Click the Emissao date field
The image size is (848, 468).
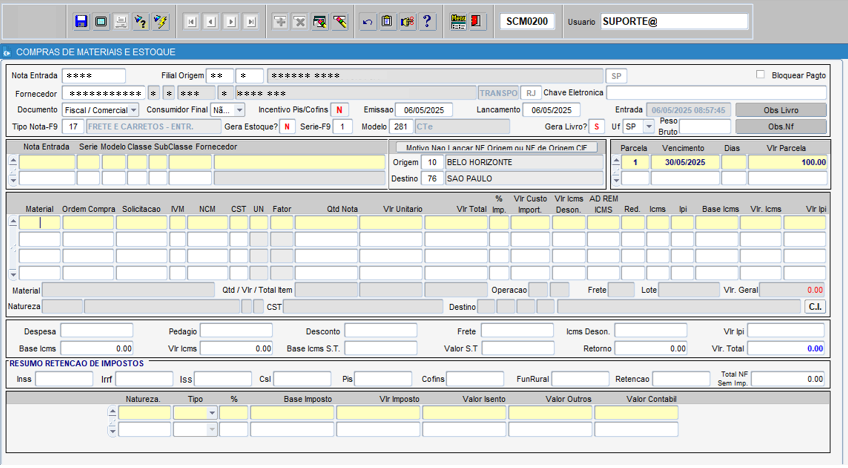click(x=425, y=110)
